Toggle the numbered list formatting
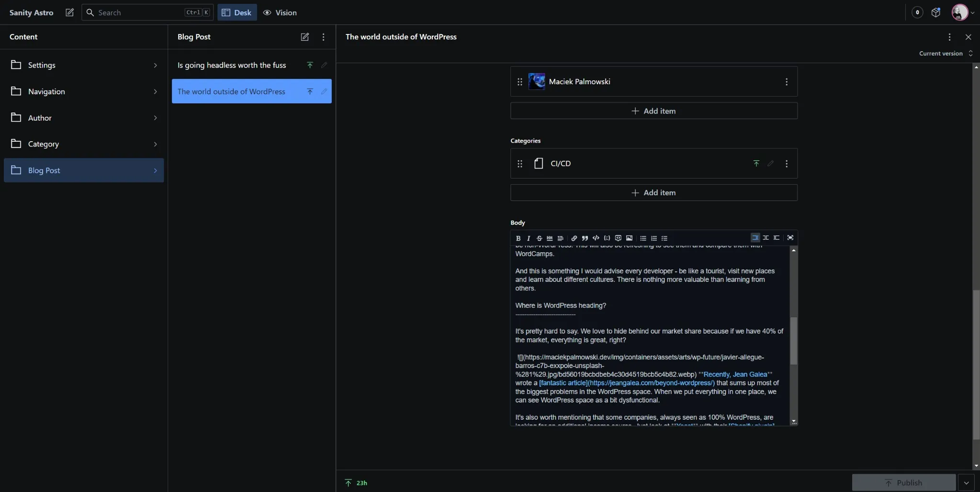This screenshot has width=980, height=492. (653, 238)
